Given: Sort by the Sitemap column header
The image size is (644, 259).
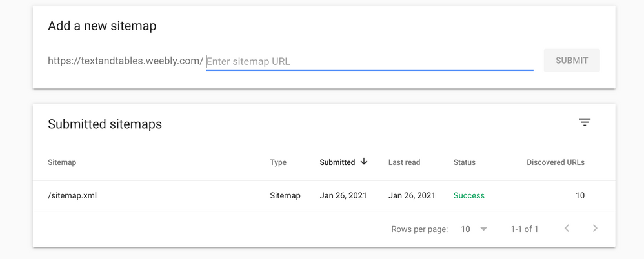Looking at the screenshot, I should coord(62,162).
